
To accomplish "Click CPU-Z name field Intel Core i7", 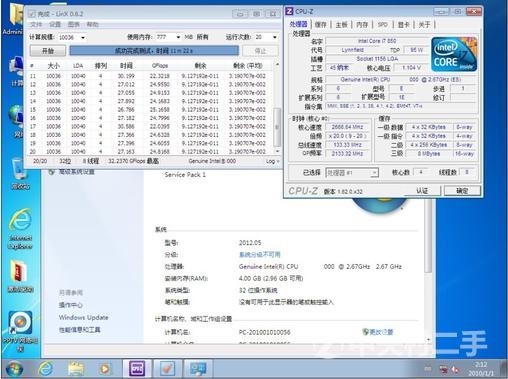I will point(377,41).
